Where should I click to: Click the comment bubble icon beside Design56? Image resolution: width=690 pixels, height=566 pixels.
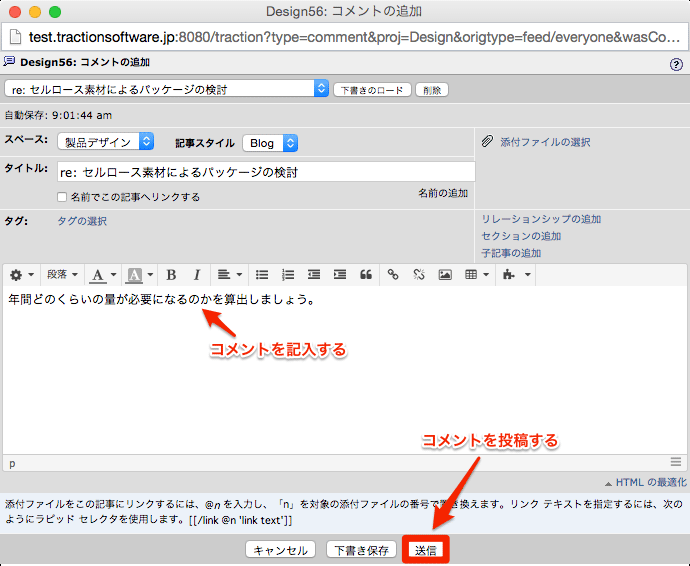(x=9, y=62)
